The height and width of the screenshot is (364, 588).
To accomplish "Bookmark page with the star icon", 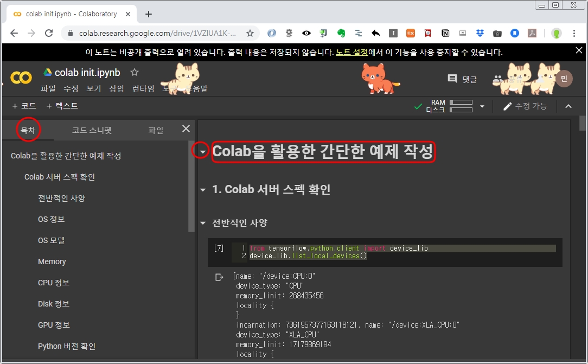I will (x=250, y=33).
